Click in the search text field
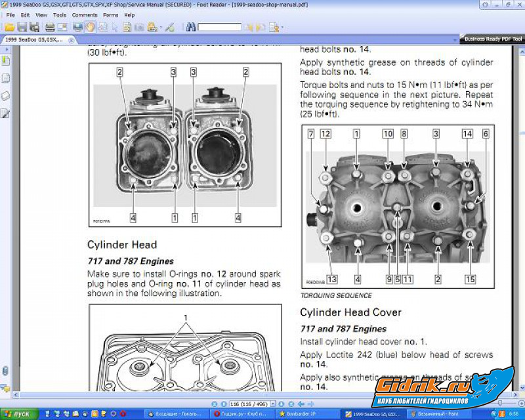Viewport: 525px width, 420px height. [220, 28]
